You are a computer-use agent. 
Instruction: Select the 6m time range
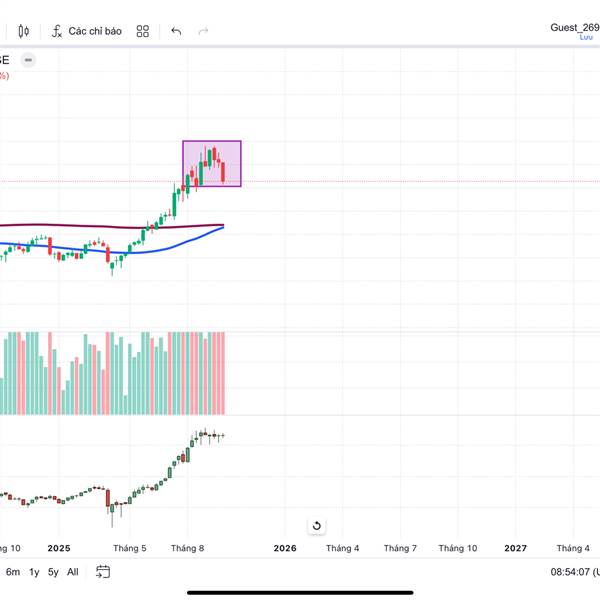[x=13, y=572]
